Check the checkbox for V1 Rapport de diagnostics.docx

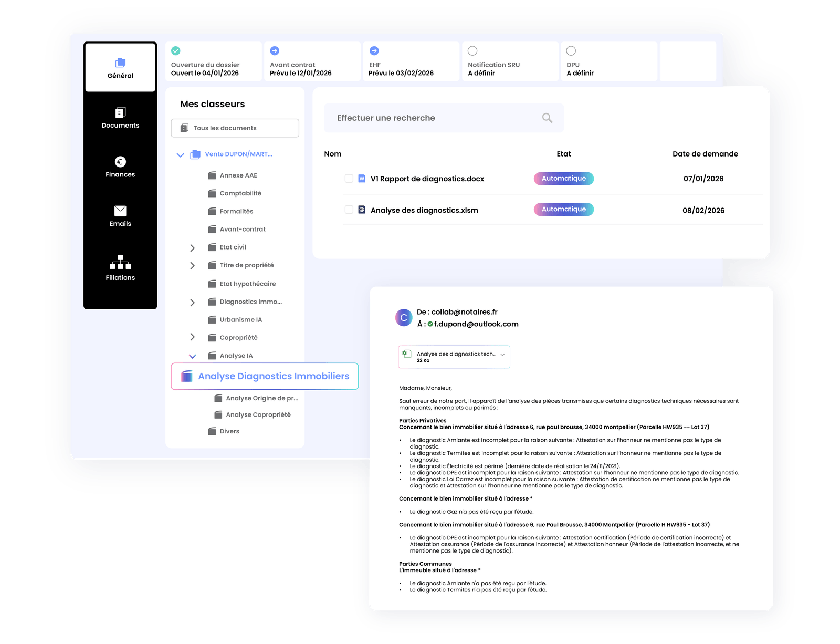pos(348,178)
